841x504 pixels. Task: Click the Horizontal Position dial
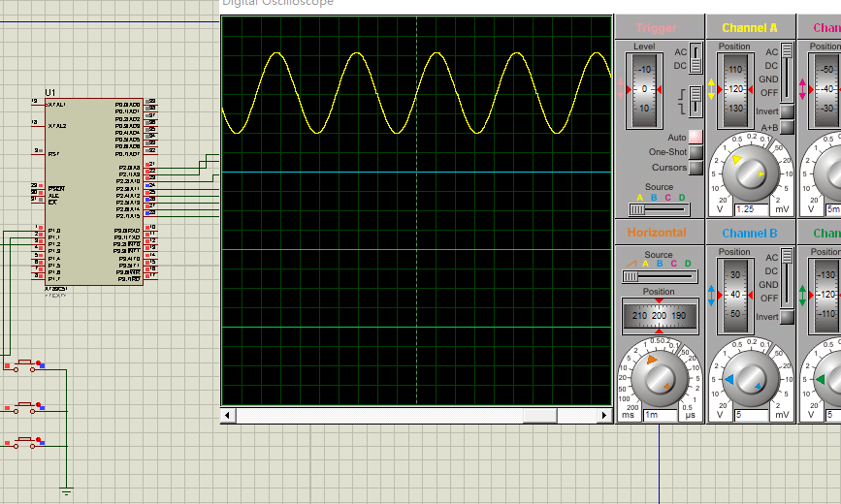[660, 316]
